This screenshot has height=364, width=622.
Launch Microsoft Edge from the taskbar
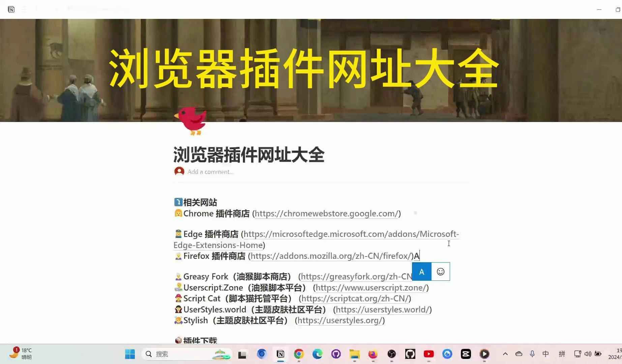[317, 354]
